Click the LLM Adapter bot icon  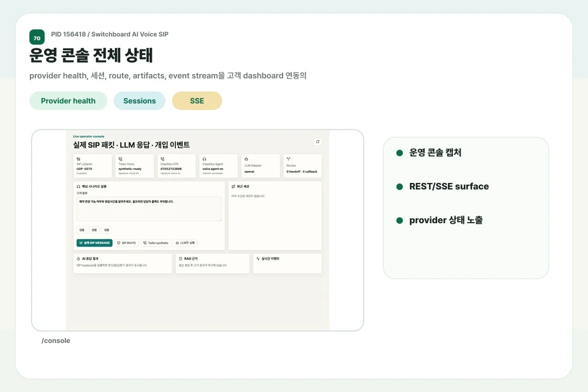pos(247,159)
